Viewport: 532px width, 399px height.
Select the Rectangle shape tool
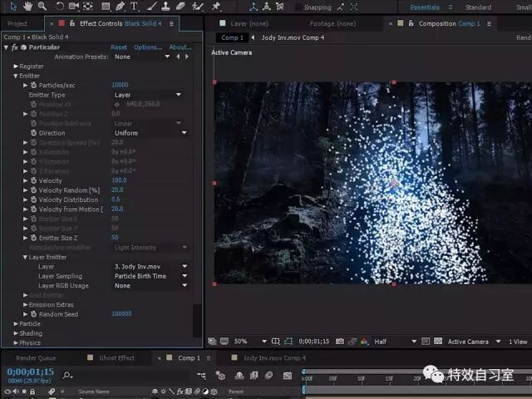tap(106, 6)
